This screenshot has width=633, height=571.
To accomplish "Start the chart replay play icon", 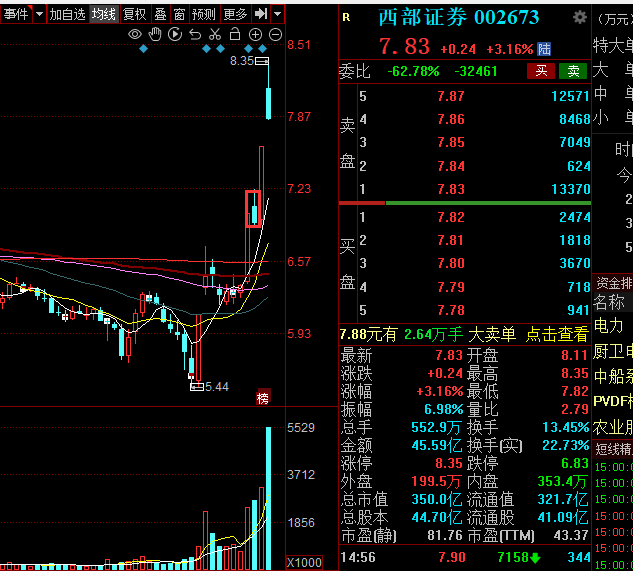I will click(175, 35).
